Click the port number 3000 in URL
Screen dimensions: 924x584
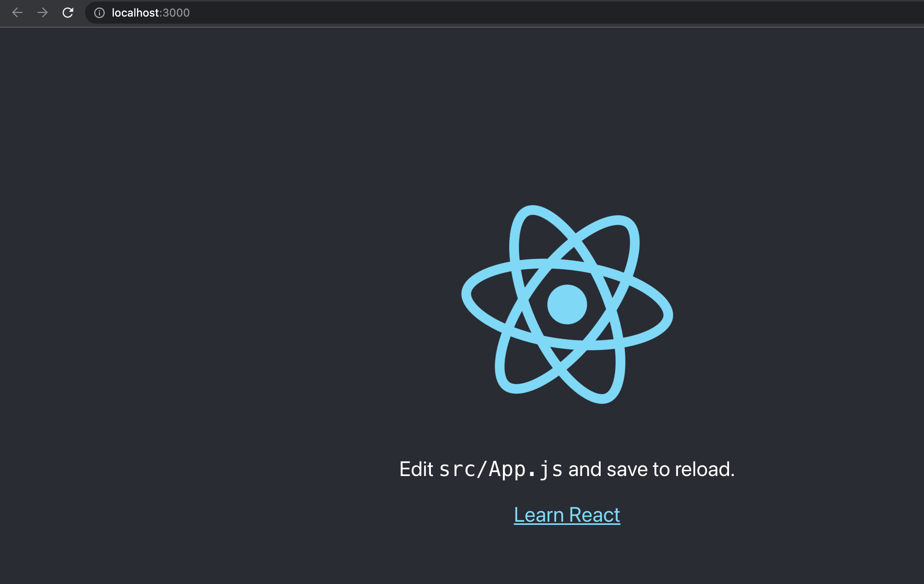(176, 13)
